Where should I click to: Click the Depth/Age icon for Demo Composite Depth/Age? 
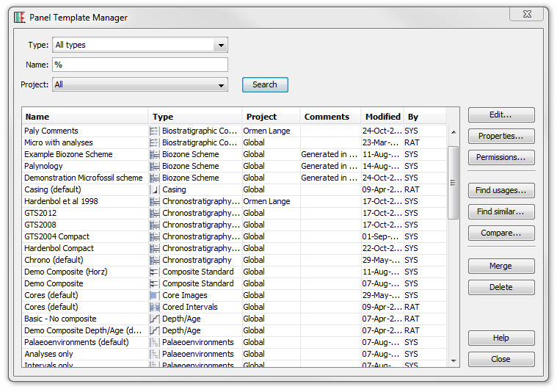(x=155, y=330)
